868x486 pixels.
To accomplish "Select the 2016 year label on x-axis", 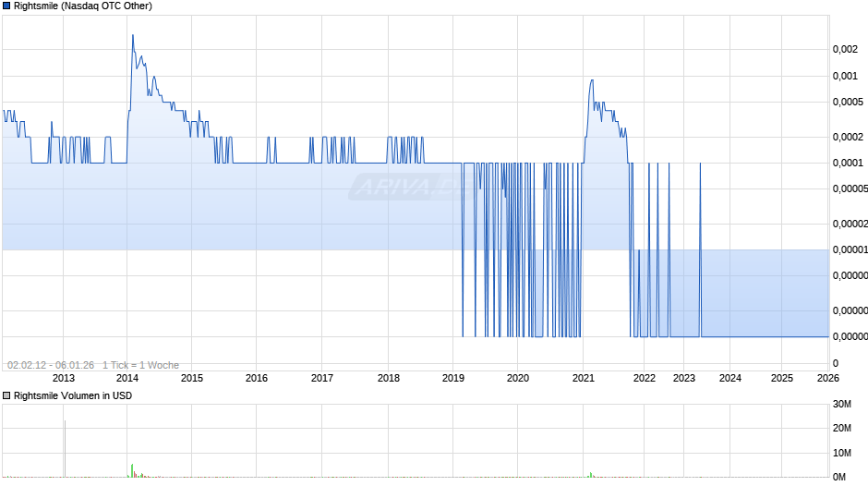I will click(x=257, y=378).
